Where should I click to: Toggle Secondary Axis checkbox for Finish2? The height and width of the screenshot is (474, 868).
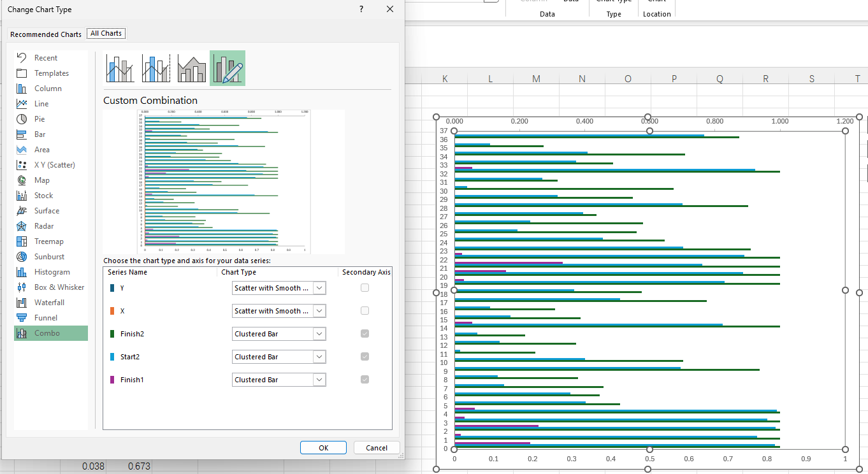(x=365, y=334)
